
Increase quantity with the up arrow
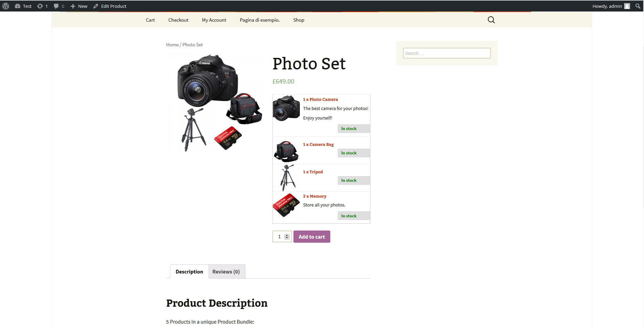point(287,235)
